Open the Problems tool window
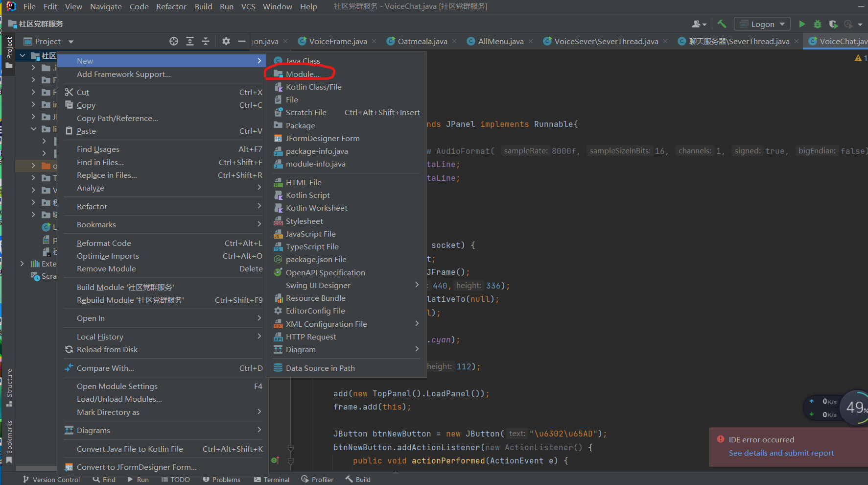This screenshot has height=485, width=868. click(x=221, y=480)
